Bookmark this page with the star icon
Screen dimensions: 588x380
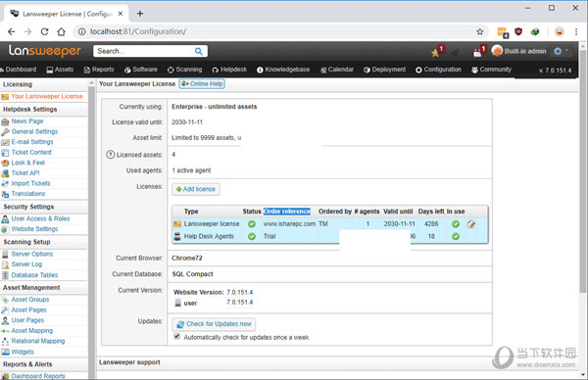479,32
